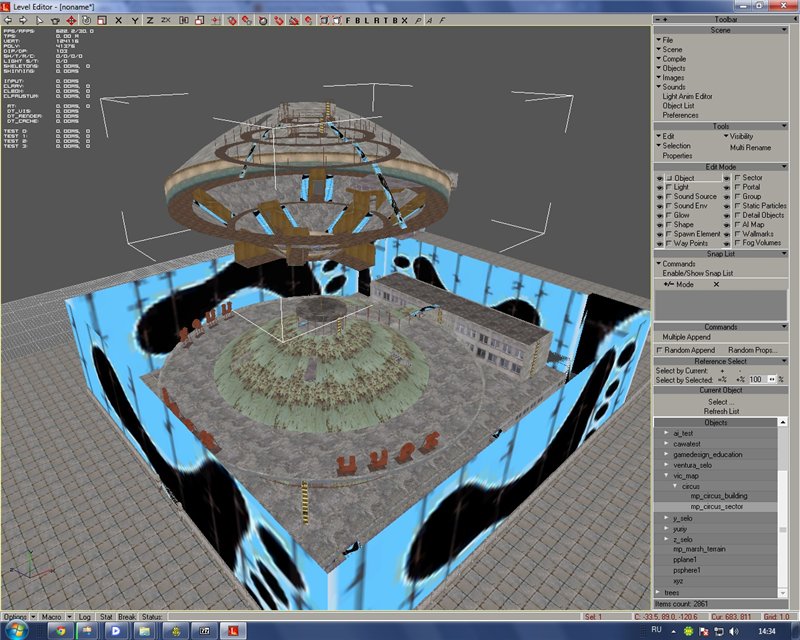This screenshot has height=640, width=800.
Task: Open the Compile dropdown in Scene panel
Action: (675, 58)
